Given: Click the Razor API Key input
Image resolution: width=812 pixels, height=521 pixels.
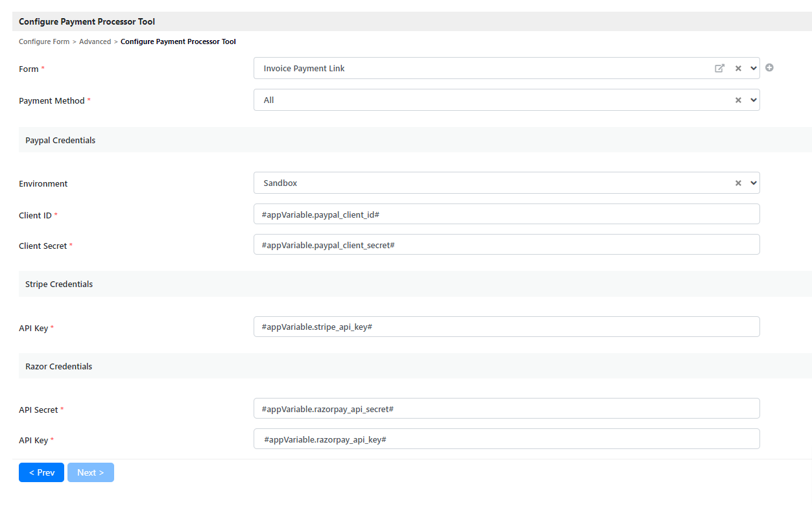Looking at the screenshot, I should (506, 439).
